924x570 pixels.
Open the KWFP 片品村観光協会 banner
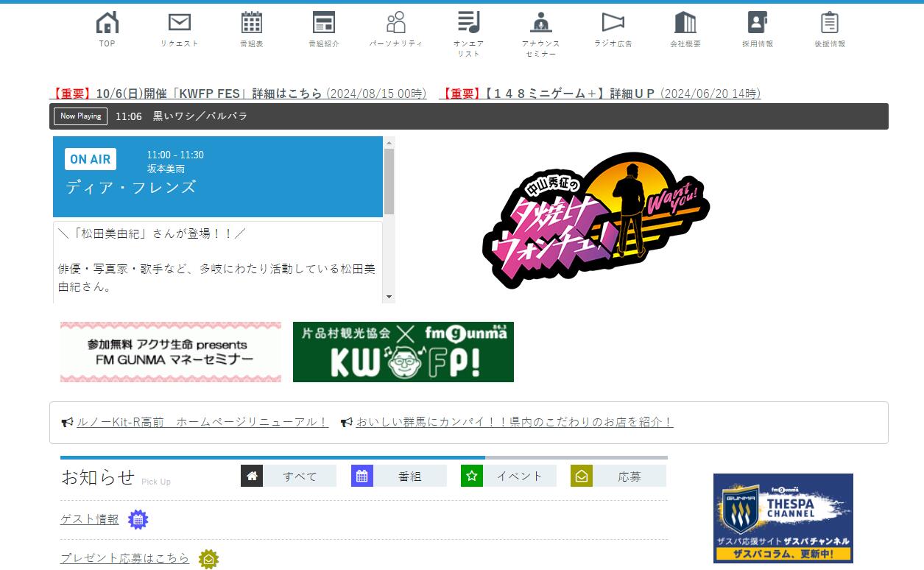pyautogui.click(x=403, y=352)
